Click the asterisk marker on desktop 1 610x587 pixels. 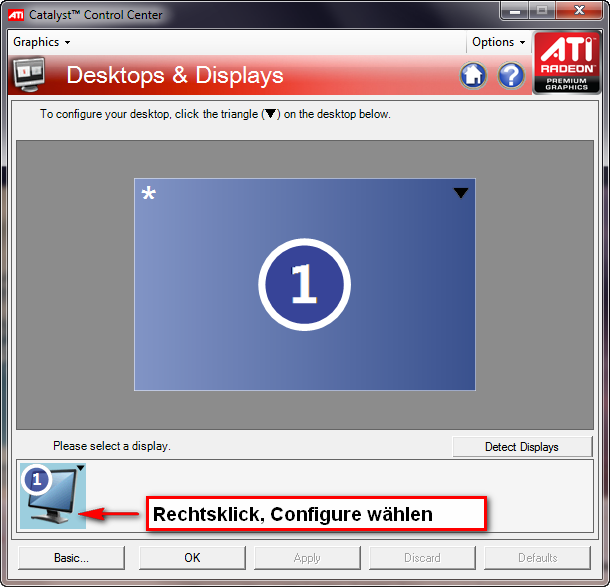point(149,193)
